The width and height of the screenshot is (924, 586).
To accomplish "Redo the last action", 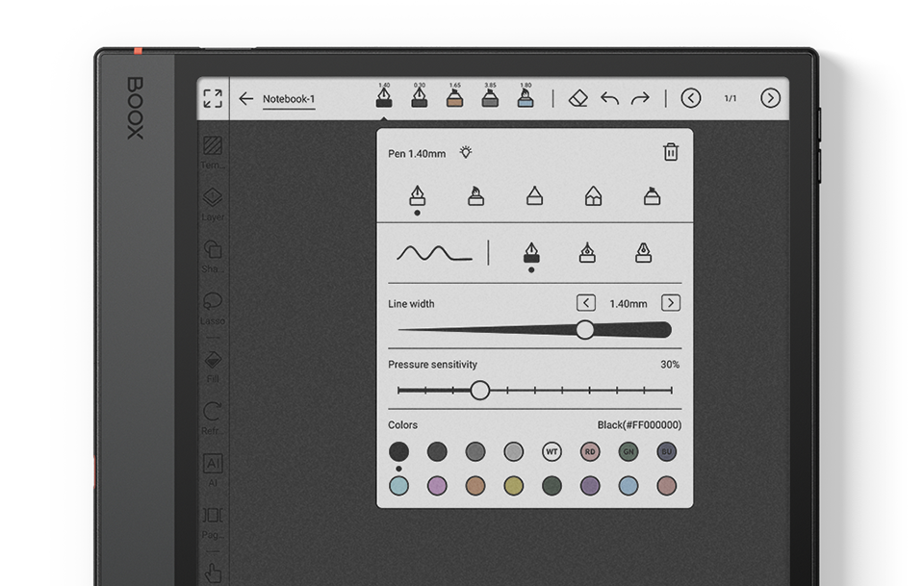I will 640,98.
